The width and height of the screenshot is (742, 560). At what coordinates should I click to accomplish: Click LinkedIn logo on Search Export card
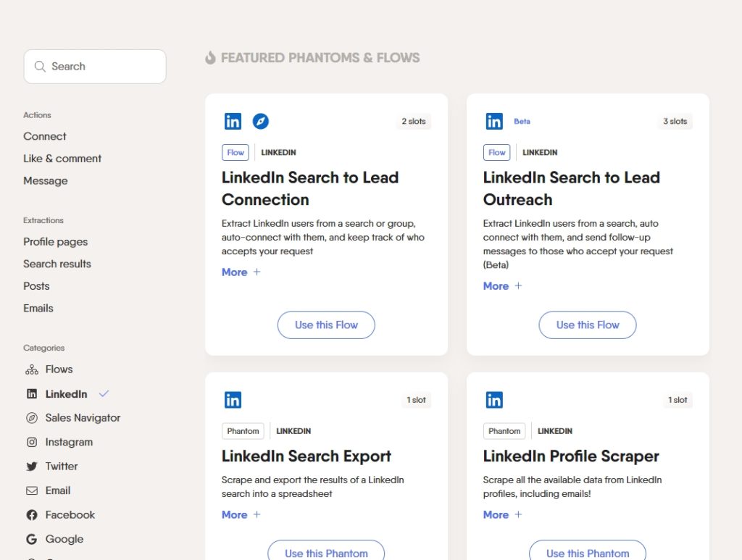(x=233, y=400)
